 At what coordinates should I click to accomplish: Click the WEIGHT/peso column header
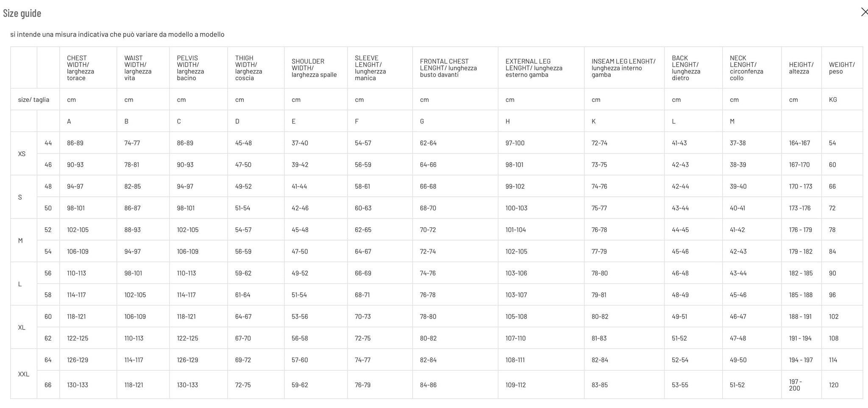click(842, 68)
